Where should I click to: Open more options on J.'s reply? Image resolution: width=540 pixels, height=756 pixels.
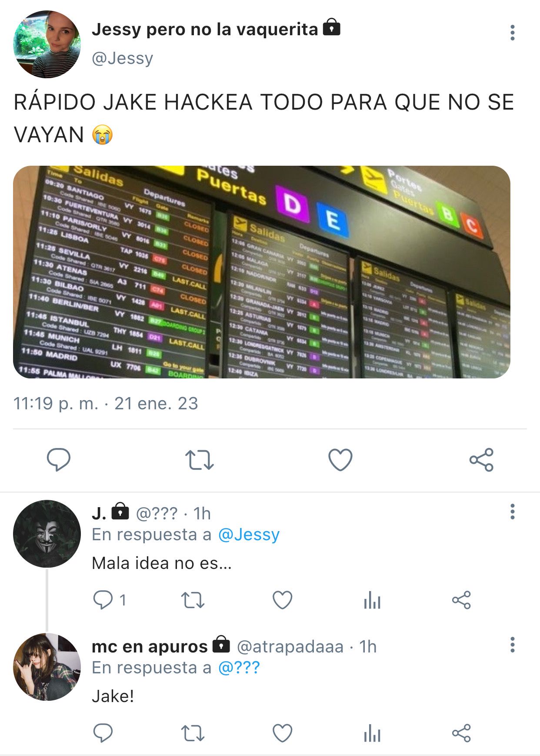(513, 512)
